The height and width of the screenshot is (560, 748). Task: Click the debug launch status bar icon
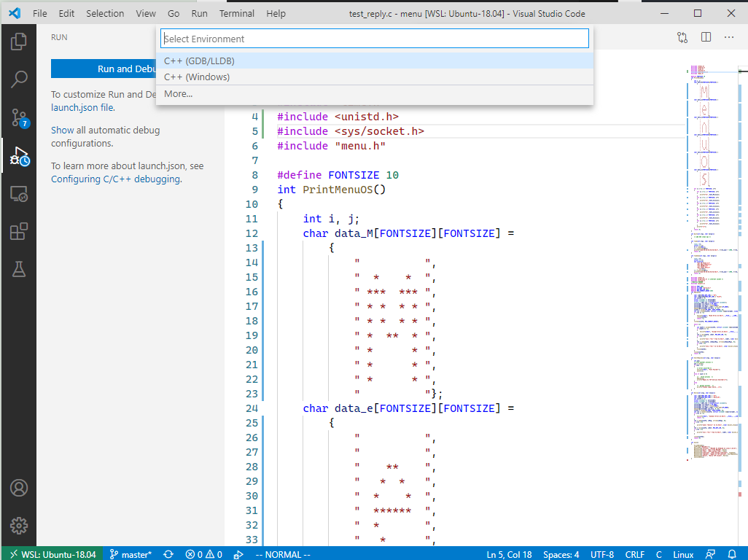[x=238, y=554]
